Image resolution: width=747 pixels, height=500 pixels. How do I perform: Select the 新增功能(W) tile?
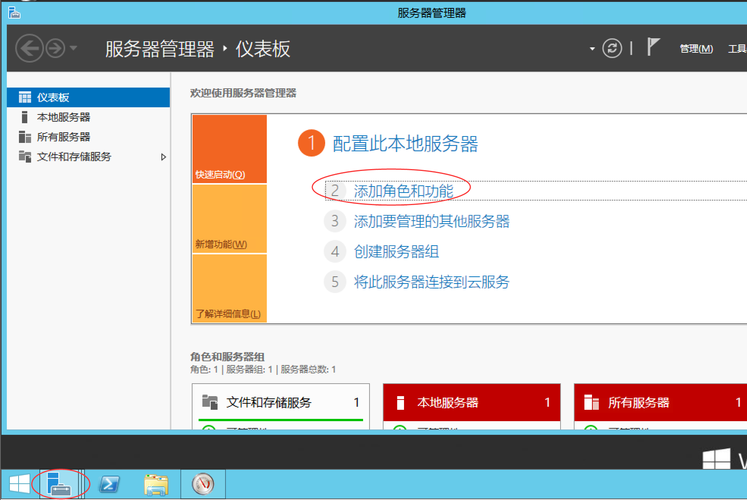click(x=230, y=219)
